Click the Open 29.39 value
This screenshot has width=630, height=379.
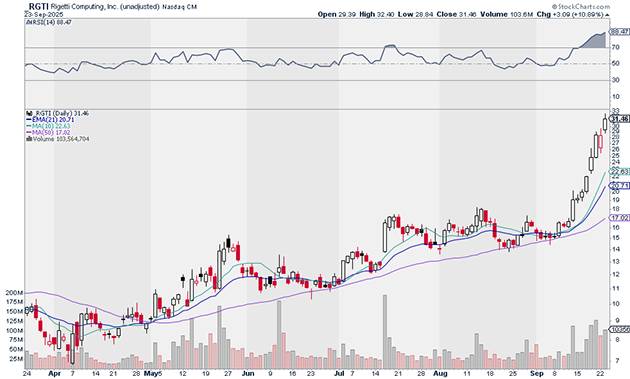[x=337, y=14]
